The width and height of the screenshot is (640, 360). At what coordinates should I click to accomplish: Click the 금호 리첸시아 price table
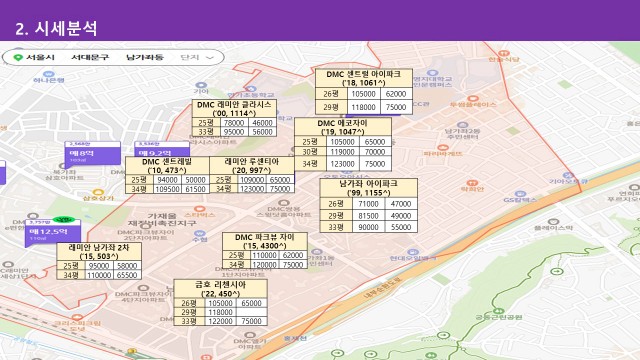pyautogui.click(x=220, y=302)
